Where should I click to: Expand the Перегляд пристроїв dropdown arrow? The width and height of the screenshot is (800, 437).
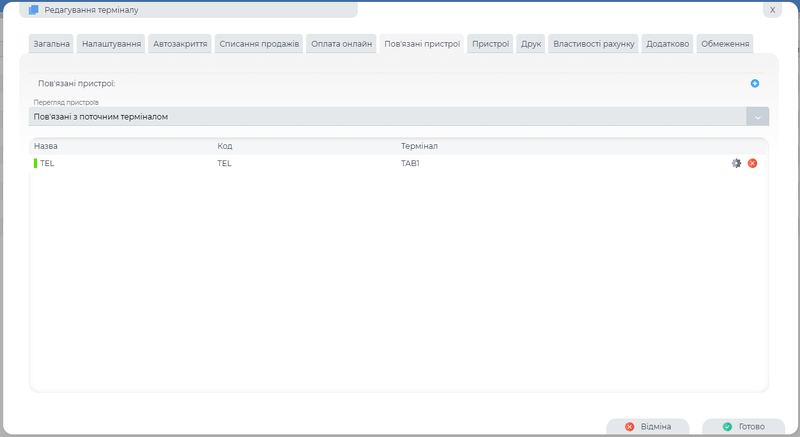(757, 117)
